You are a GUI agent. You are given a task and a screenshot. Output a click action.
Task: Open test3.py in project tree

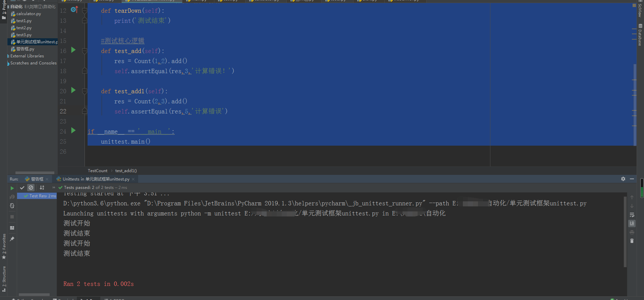(x=24, y=35)
